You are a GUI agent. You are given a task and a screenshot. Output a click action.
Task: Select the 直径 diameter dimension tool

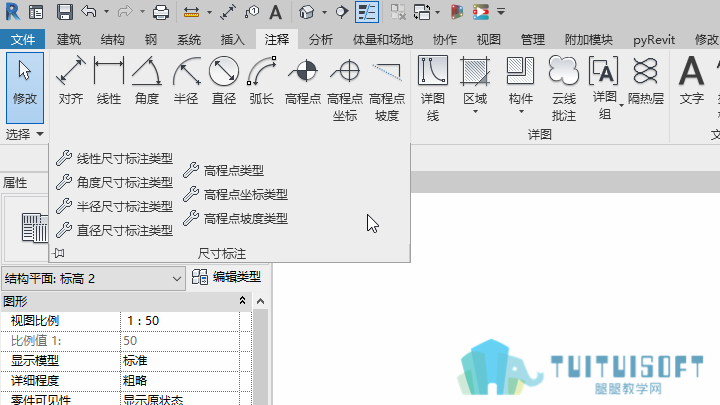pos(224,81)
